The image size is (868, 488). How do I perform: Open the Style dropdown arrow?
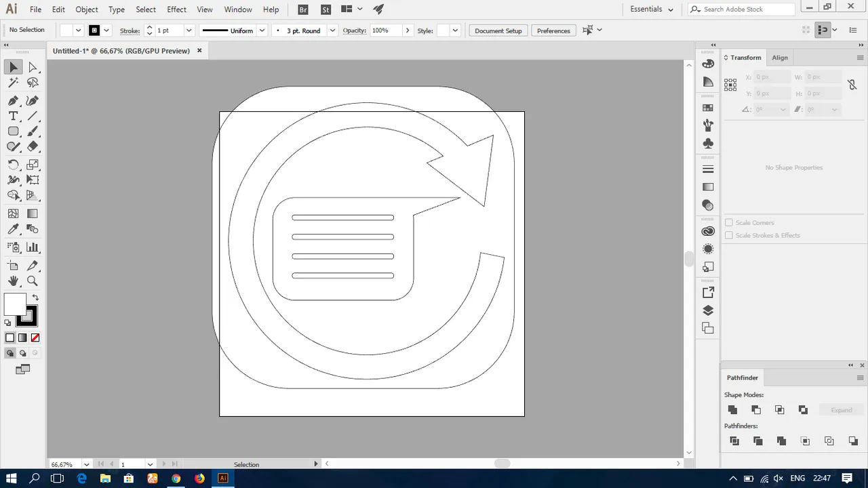[x=455, y=30]
